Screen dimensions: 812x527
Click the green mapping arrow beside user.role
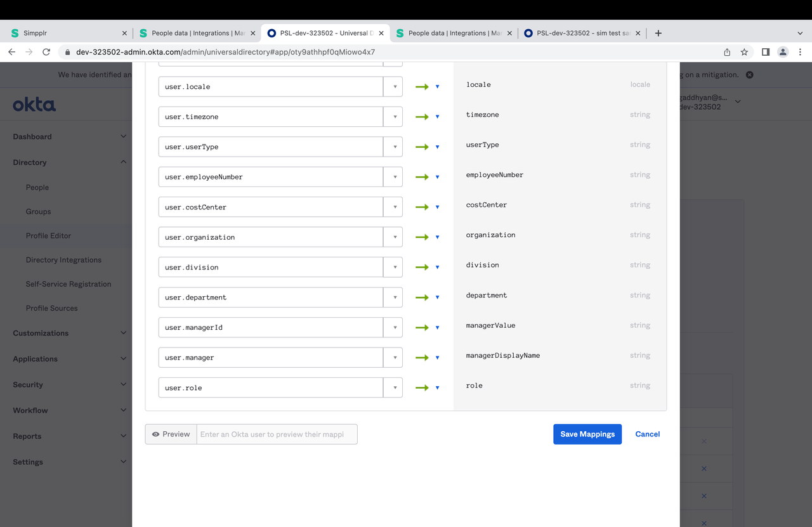pos(422,387)
